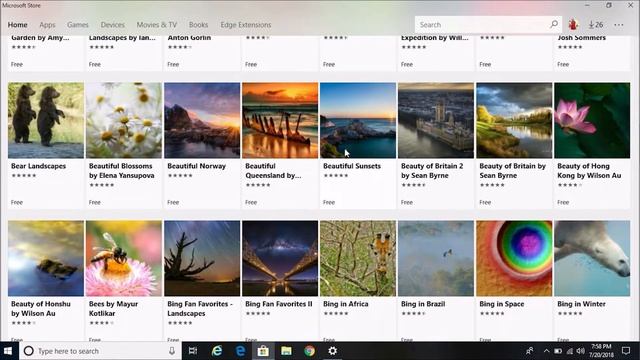Click the search magnifier icon
The height and width of the screenshot is (360, 640).
tap(554, 24)
